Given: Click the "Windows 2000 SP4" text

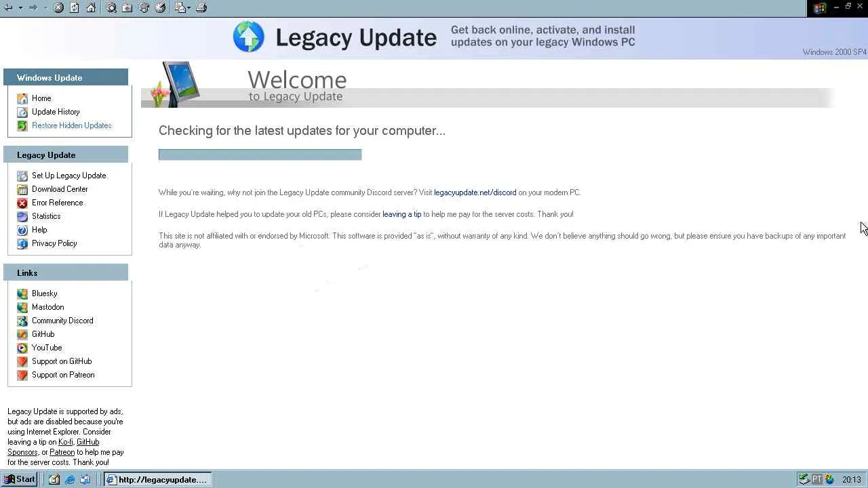Looking at the screenshot, I should click(834, 52).
